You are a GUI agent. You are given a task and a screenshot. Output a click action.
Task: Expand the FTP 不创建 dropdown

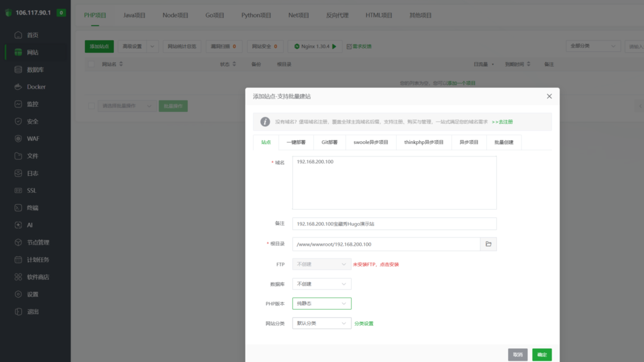(321, 265)
